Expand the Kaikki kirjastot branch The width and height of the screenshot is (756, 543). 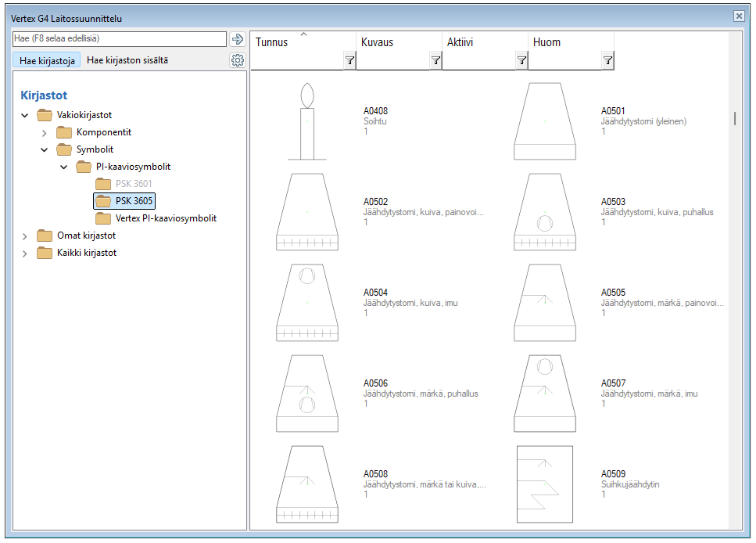(23, 253)
